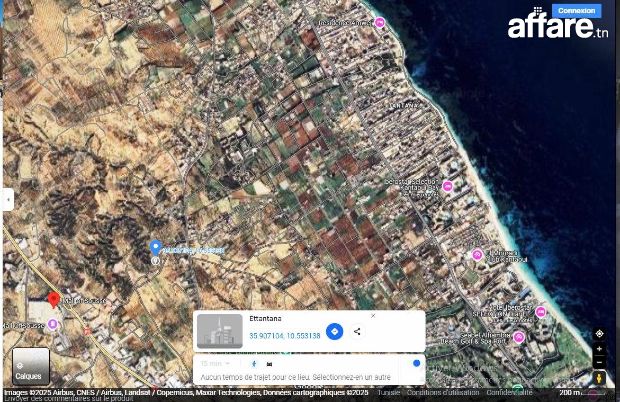
Task: Center map on my location
Action: click(599, 333)
